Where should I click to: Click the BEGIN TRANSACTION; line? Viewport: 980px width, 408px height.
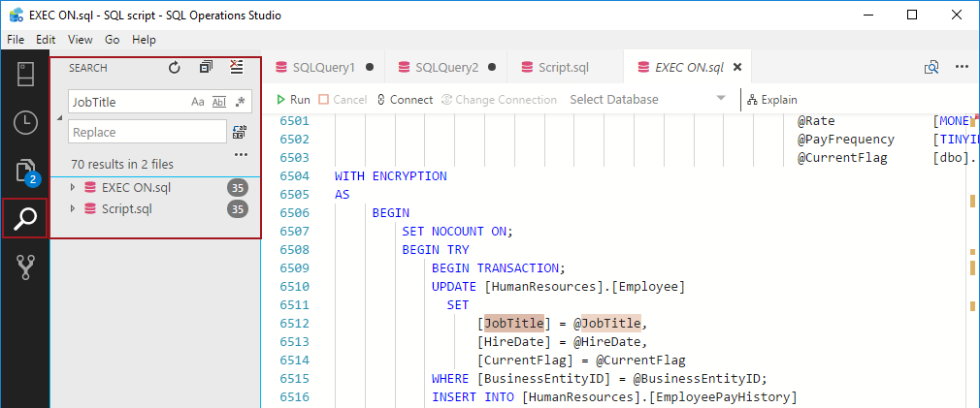(x=498, y=268)
